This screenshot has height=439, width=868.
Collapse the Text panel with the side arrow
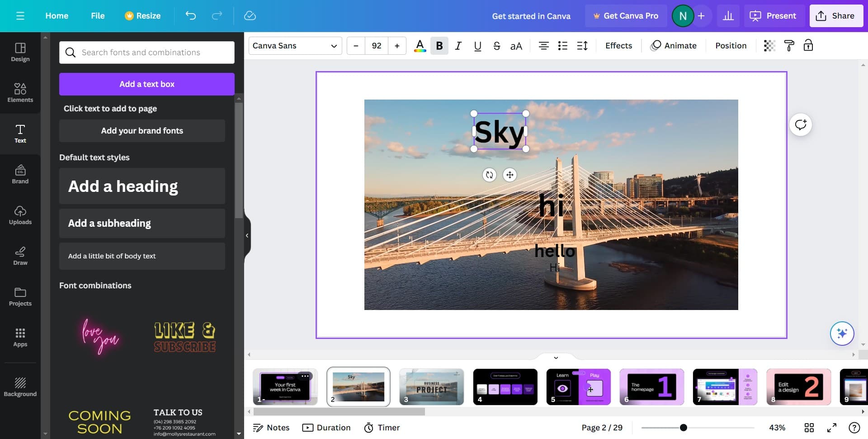coord(247,235)
